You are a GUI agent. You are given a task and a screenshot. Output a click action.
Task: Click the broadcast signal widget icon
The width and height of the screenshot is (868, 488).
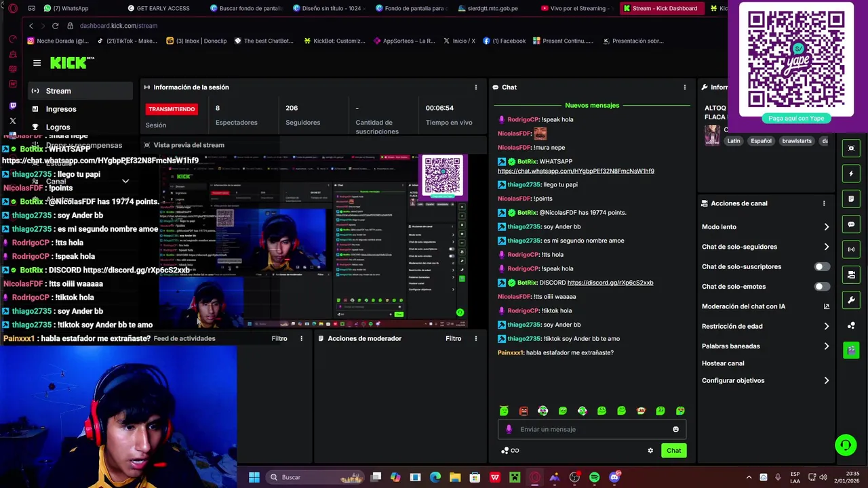click(x=851, y=249)
